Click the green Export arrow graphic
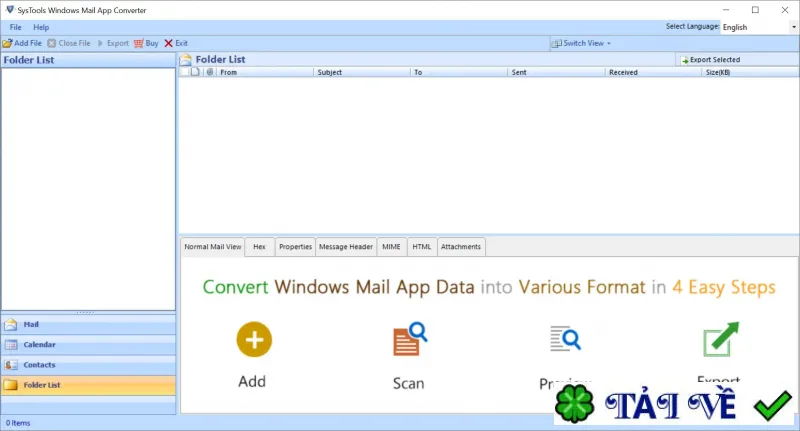 coord(721,339)
